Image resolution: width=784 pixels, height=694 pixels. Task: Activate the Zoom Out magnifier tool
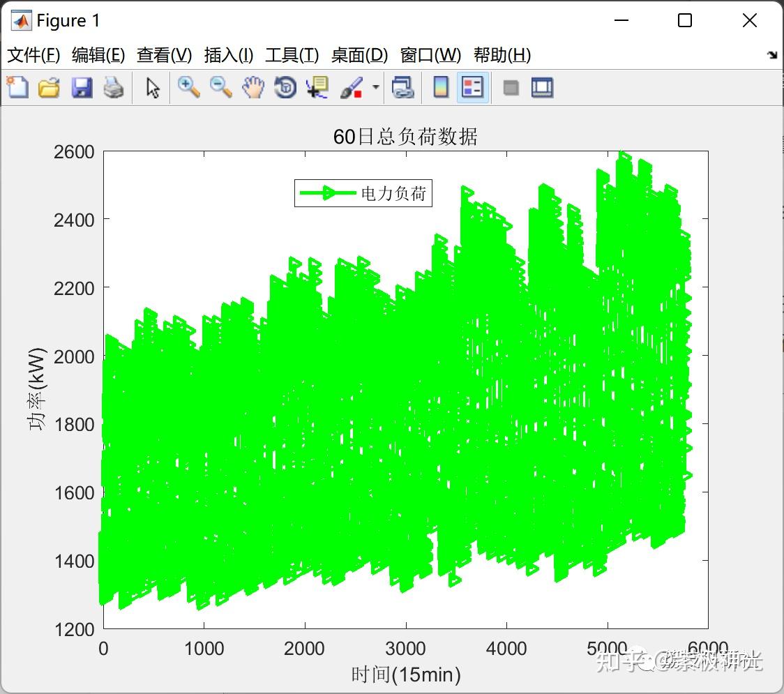[220, 87]
